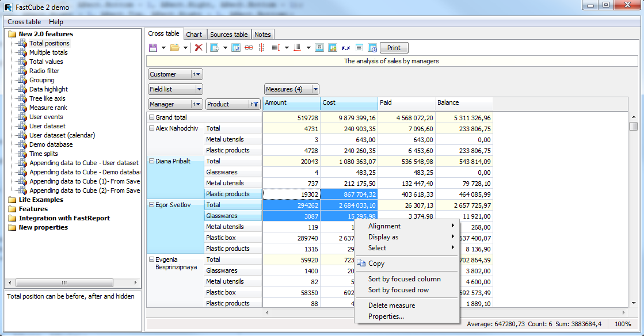This screenshot has height=336, width=644.
Task: Choose Delete measure from context menu
Action: (x=407, y=305)
